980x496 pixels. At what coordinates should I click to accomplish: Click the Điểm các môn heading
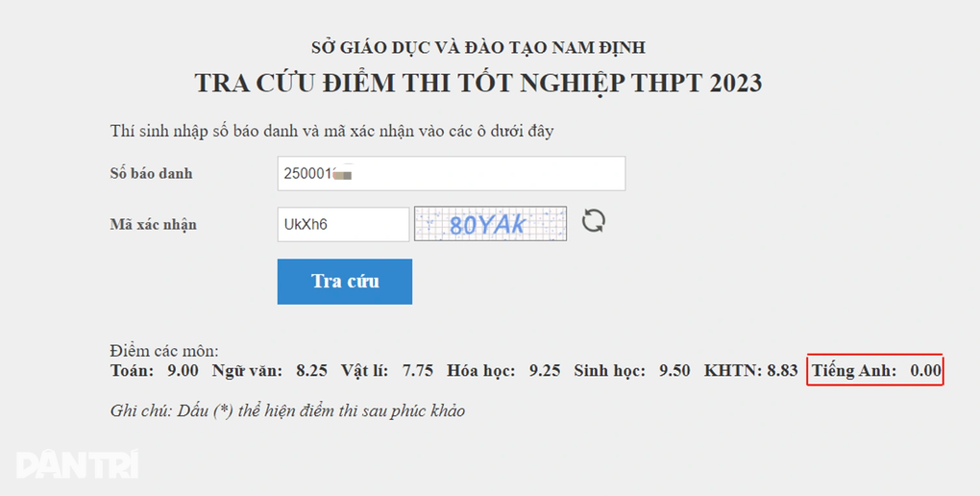coord(164,352)
